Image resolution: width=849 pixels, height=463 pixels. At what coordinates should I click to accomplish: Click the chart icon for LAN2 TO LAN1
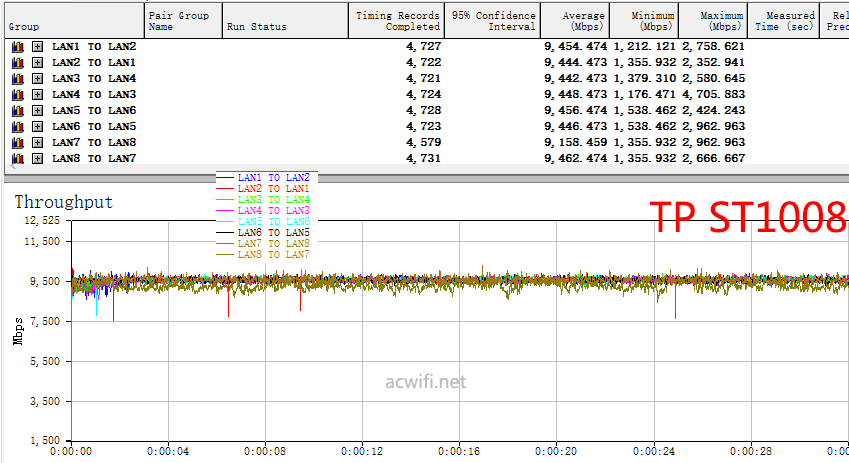(18, 63)
